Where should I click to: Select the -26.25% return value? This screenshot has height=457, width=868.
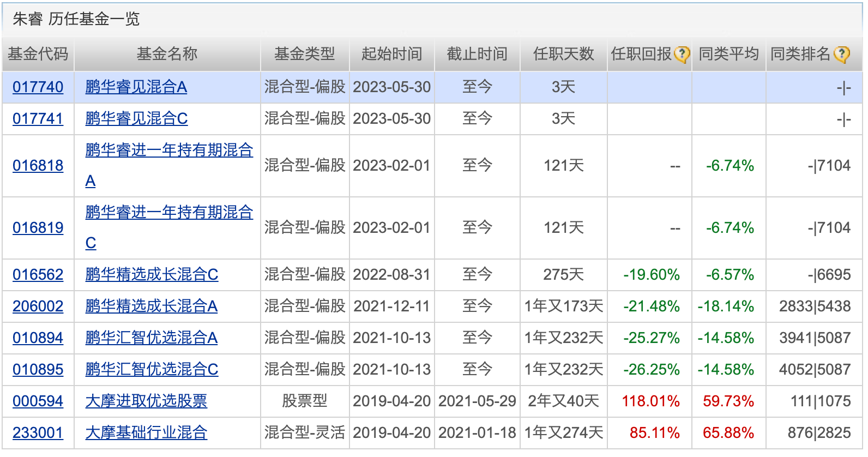652,370
